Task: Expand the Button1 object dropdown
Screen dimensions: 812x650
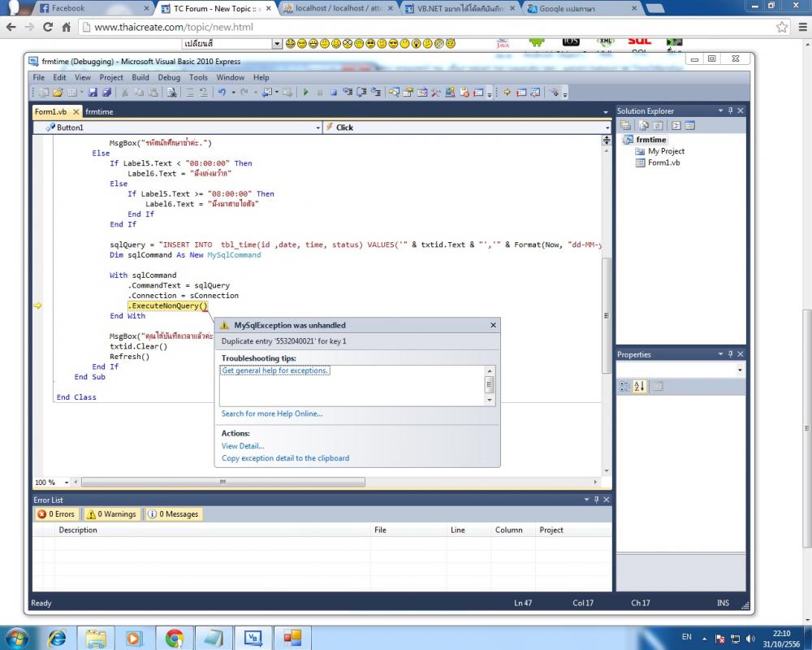Action: [x=317, y=128]
